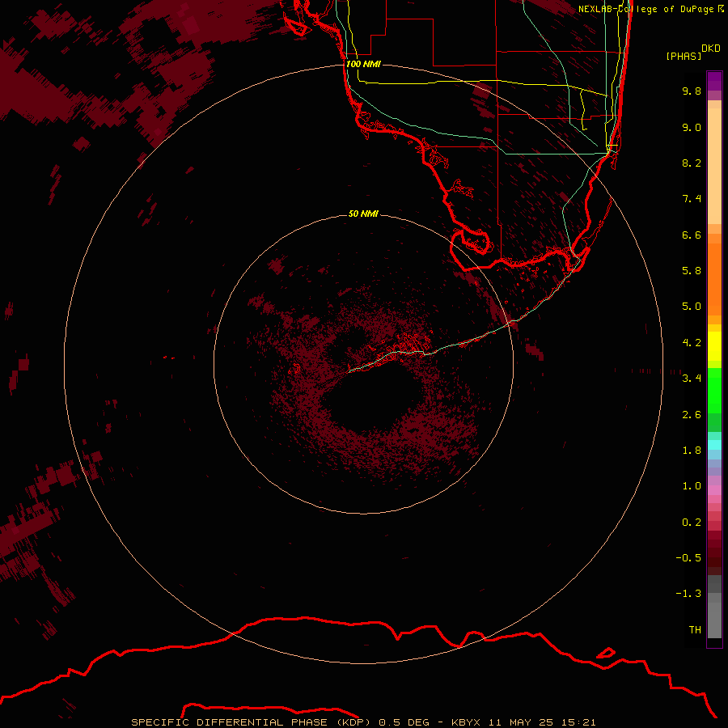Click the cyan segment of the color bar
The image size is (728, 728).
click(x=714, y=445)
